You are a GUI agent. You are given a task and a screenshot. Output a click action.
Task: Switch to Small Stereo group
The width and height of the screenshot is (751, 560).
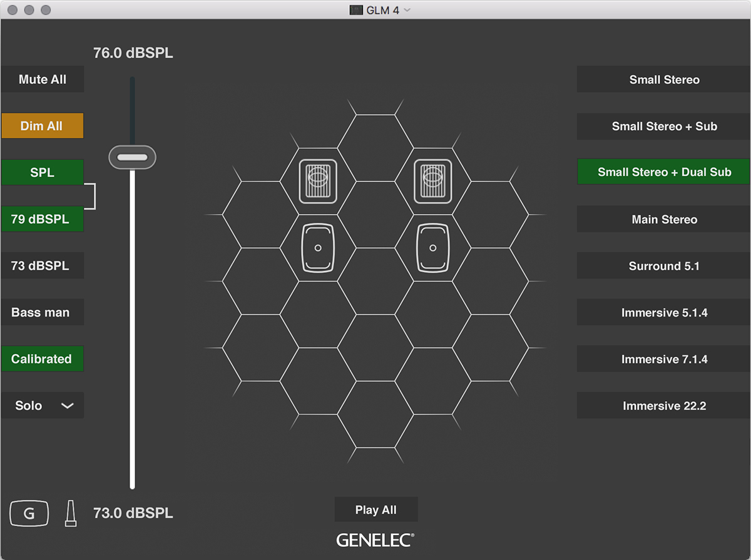(664, 79)
